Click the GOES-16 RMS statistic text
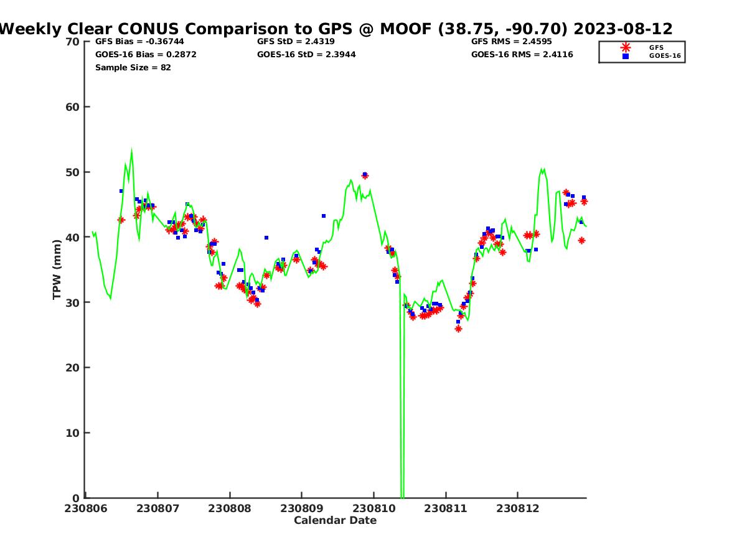Screen dimensions: 747x560 point(522,55)
